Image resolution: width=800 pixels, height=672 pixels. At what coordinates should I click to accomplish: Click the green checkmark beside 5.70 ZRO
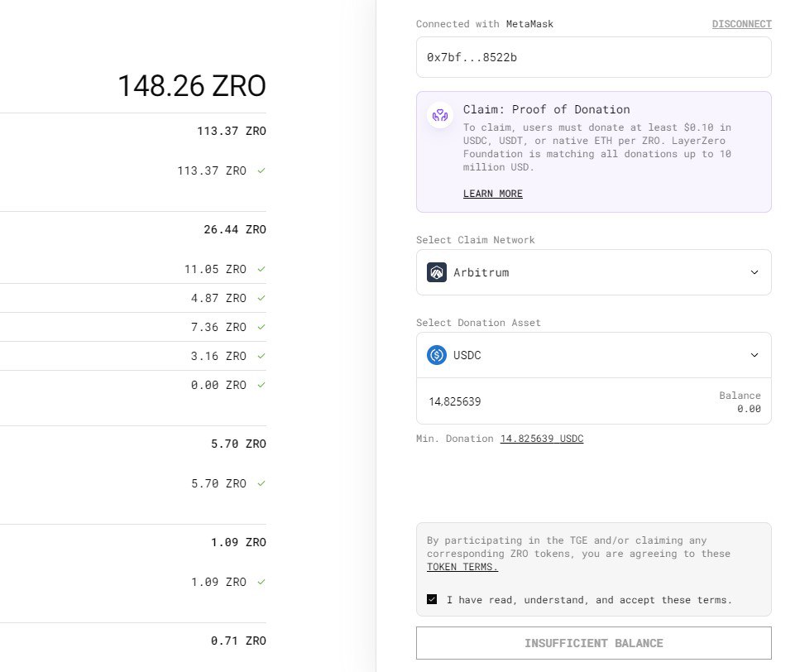coord(261,483)
